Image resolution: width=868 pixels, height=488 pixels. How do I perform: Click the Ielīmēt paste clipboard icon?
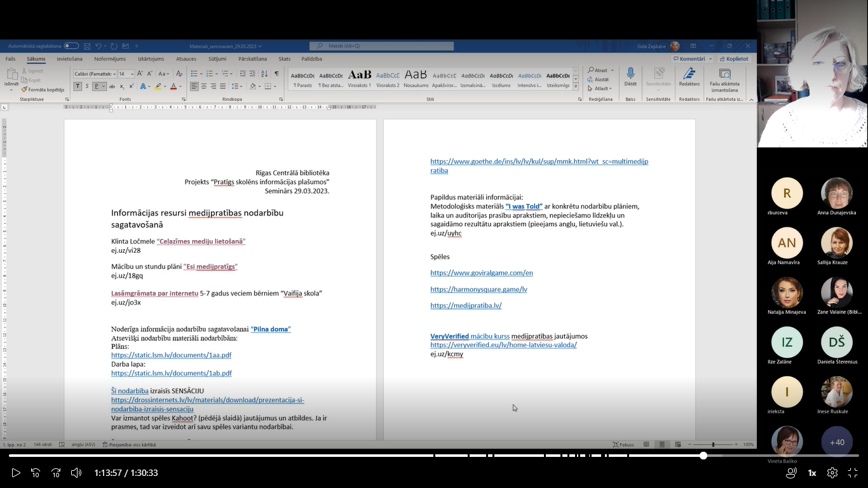(x=11, y=74)
